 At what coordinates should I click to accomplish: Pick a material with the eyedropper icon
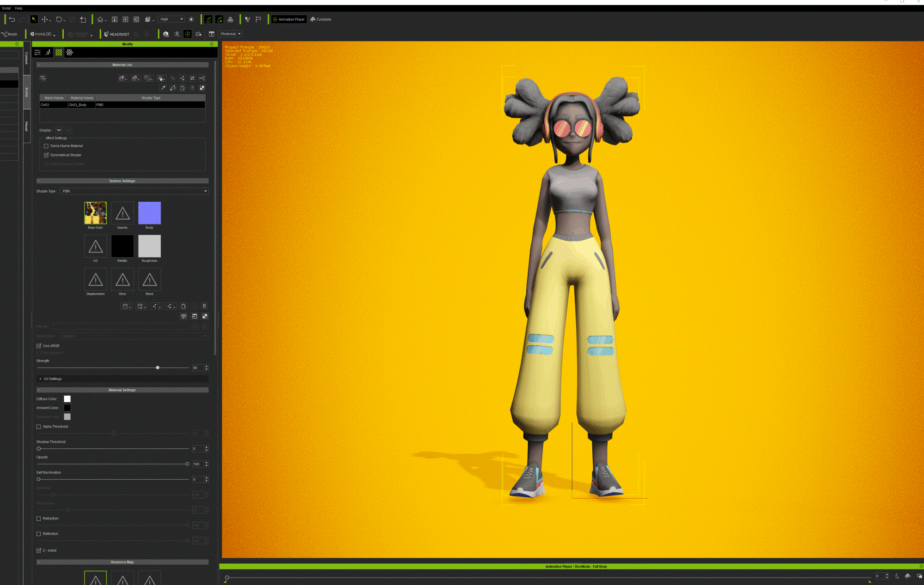click(x=163, y=88)
